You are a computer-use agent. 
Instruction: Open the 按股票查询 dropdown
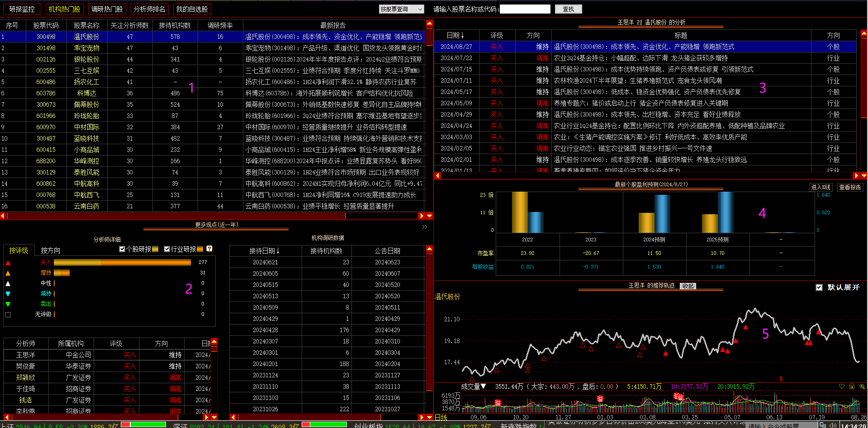tap(401, 9)
